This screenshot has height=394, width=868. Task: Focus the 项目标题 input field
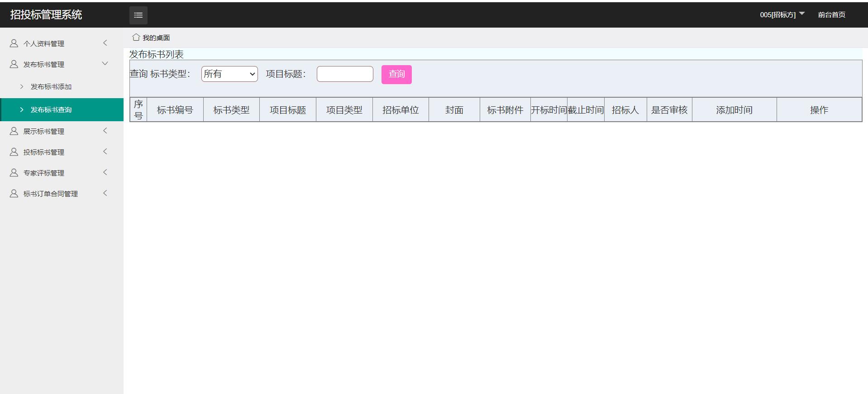[345, 74]
